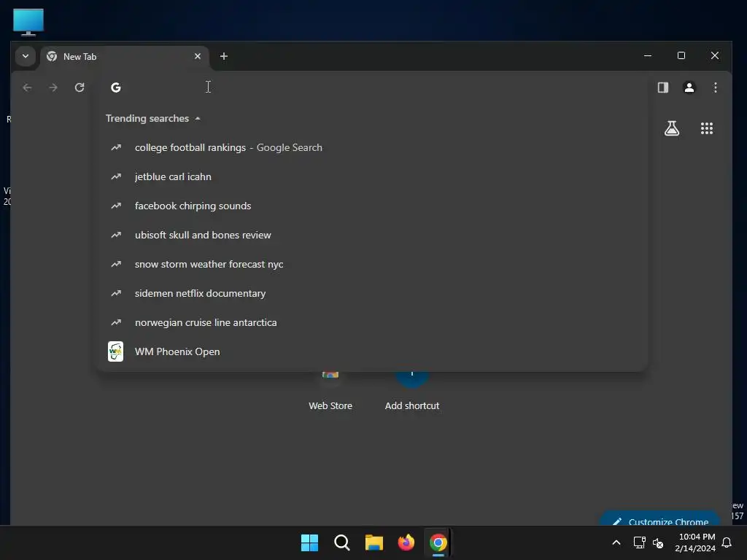This screenshot has height=560, width=747.
Task: Open the notifications bell icon
Action: coord(727,542)
